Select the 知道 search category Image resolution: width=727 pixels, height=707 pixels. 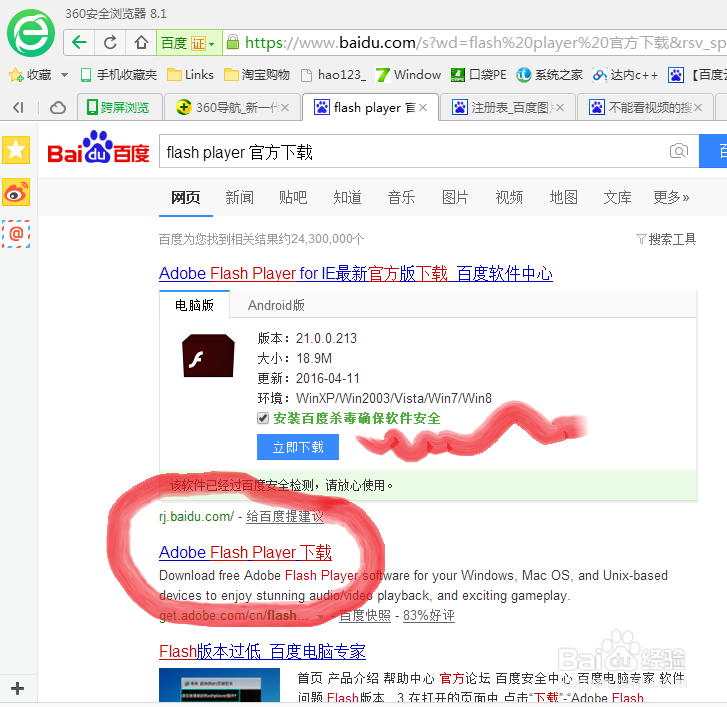pyautogui.click(x=347, y=197)
